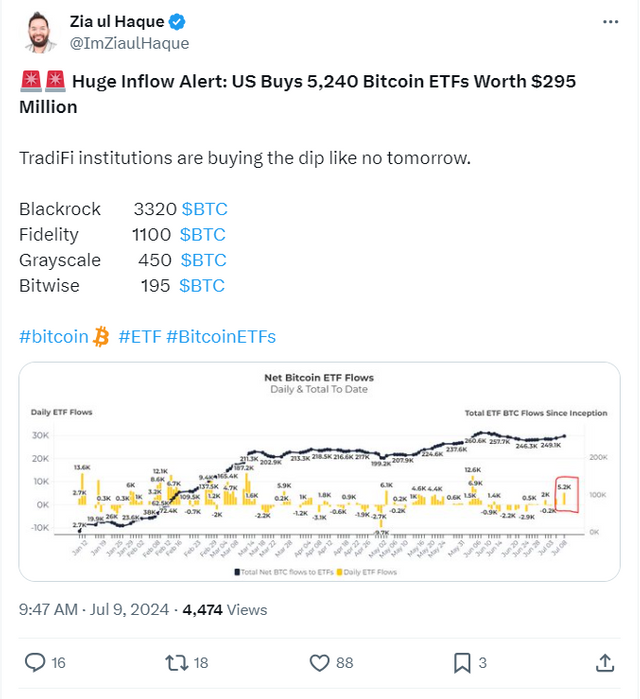Open the $BTC cashtag next to Fidelity

202,235
